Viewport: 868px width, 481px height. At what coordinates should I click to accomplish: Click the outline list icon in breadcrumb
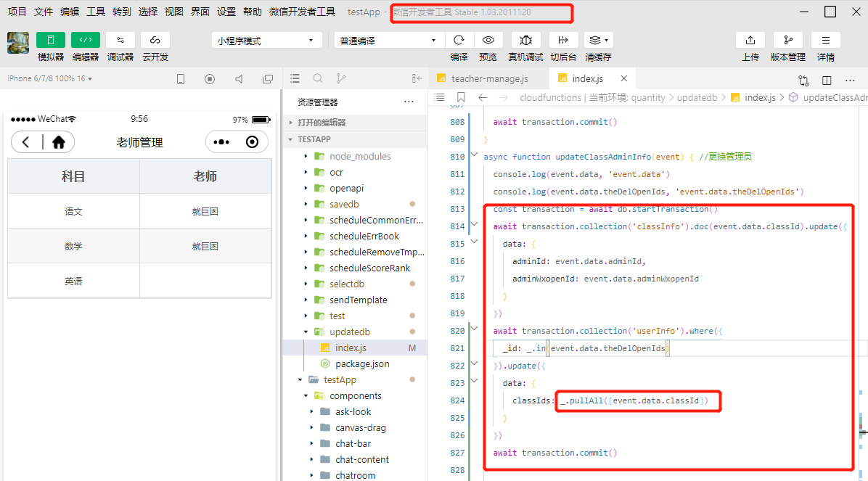[440, 97]
